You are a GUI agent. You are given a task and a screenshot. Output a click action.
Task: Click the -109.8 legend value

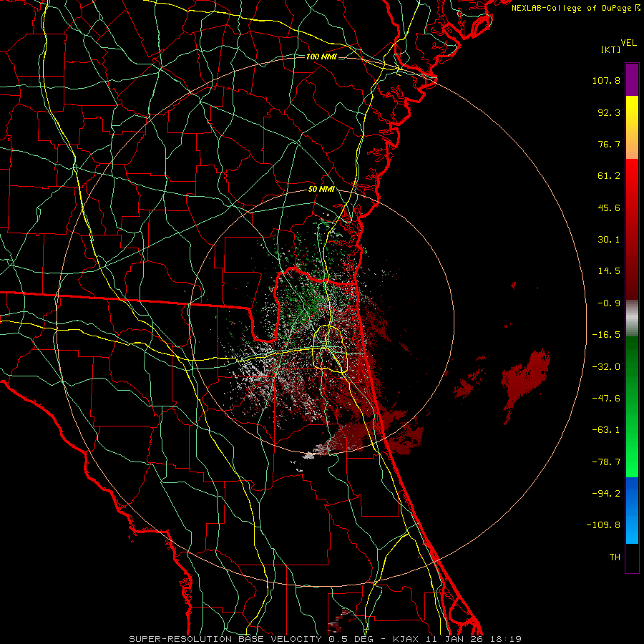(x=604, y=525)
